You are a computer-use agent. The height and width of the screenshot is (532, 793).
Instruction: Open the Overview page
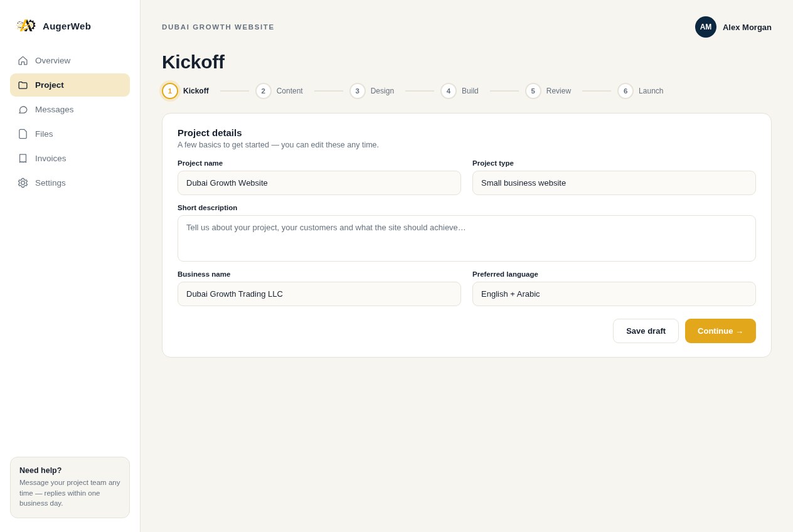[x=70, y=61]
